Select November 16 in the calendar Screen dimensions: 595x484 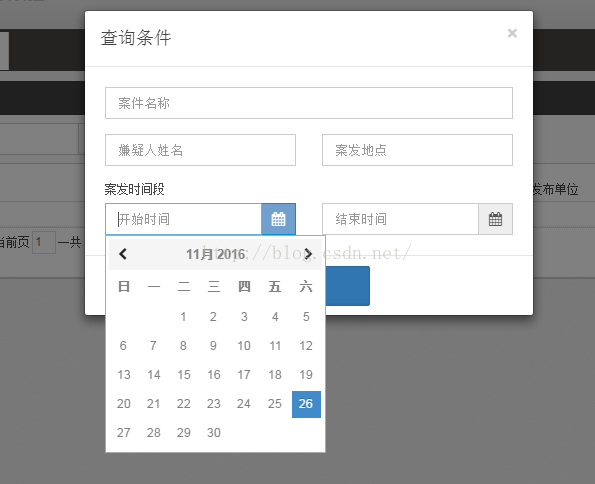point(214,375)
